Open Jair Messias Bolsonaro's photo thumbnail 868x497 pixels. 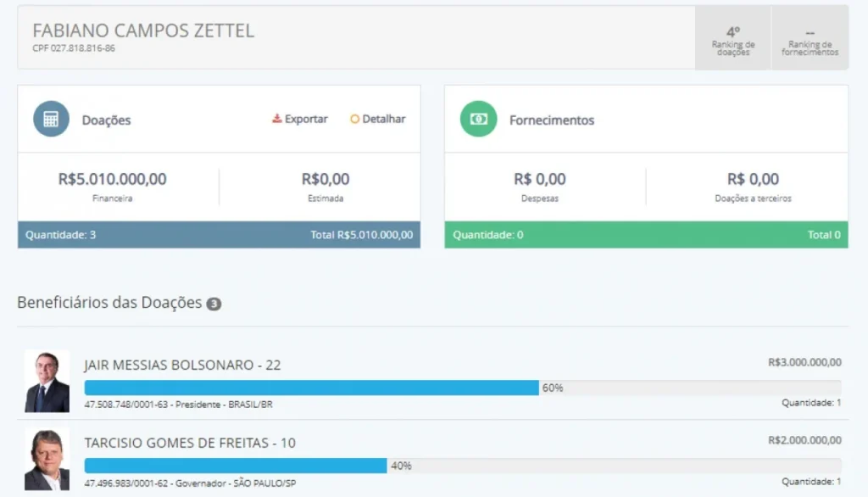pyautogui.click(x=47, y=381)
